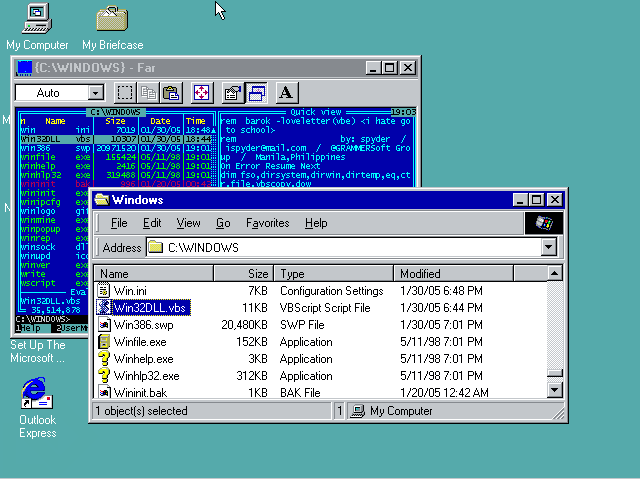Select Wininit.bak file name in Explorer
Screen dimensions: 640x480
coord(140,393)
